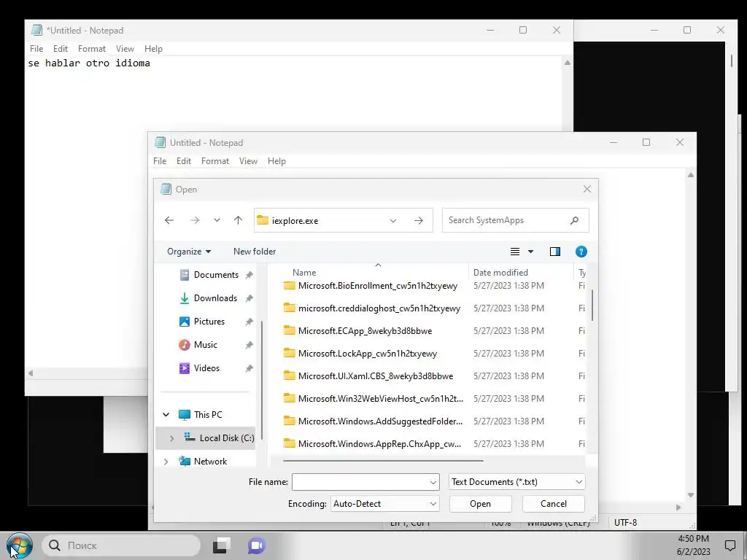Expand the Network tree node

pyautogui.click(x=166, y=462)
